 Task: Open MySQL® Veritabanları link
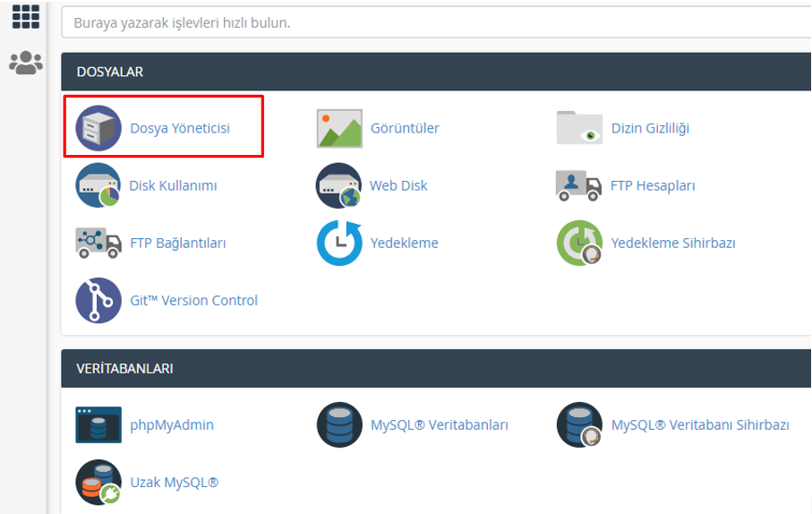(440, 424)
